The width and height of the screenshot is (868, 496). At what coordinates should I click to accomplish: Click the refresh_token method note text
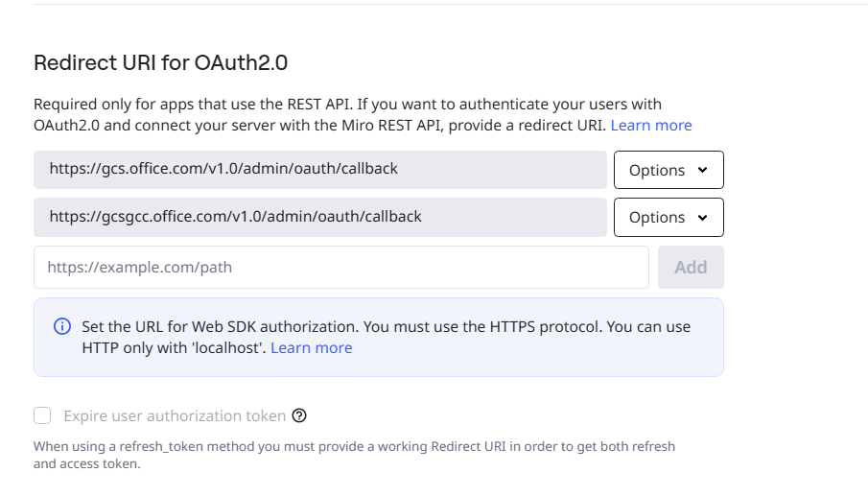[x=354, y=455]
